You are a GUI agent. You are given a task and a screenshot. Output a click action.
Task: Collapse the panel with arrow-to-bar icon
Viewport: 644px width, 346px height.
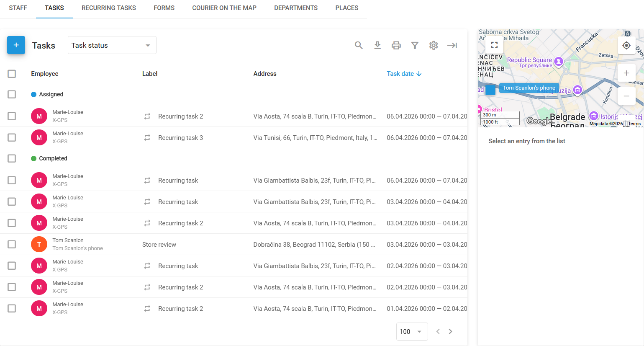[452, 45]
